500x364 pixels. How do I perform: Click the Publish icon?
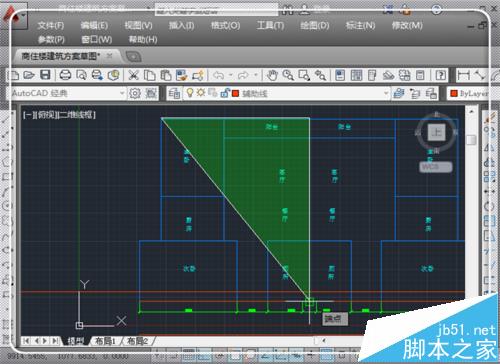[97, 75]
